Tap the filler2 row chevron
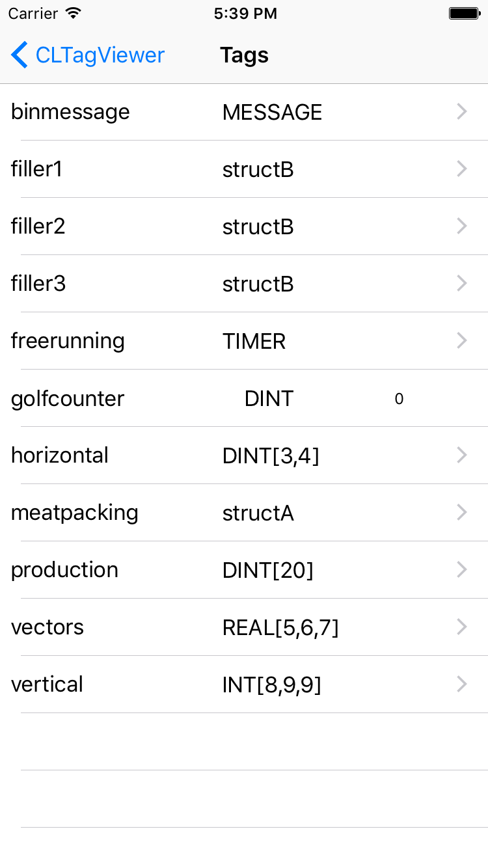488x868 pixels. [462, 226]
